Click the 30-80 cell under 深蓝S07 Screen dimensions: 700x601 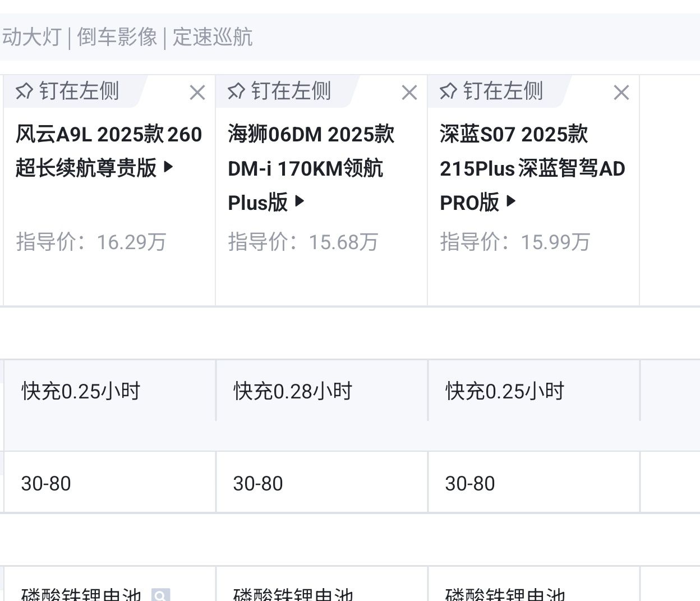tap(469, 483)
